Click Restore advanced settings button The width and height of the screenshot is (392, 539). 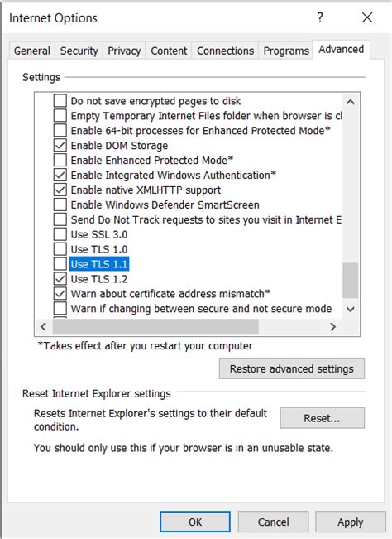(x=292, y=368)
